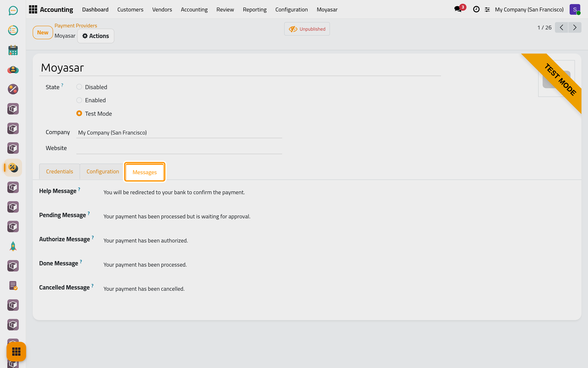Select the Enabled state radio button
This screenshot has height=368, width=588.
(79, 100)
